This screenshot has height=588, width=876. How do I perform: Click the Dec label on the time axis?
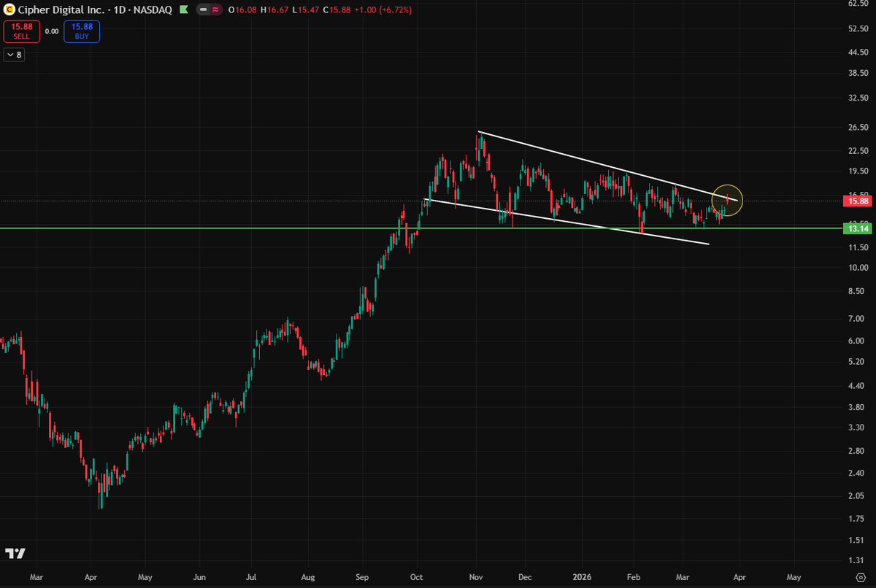525,577
